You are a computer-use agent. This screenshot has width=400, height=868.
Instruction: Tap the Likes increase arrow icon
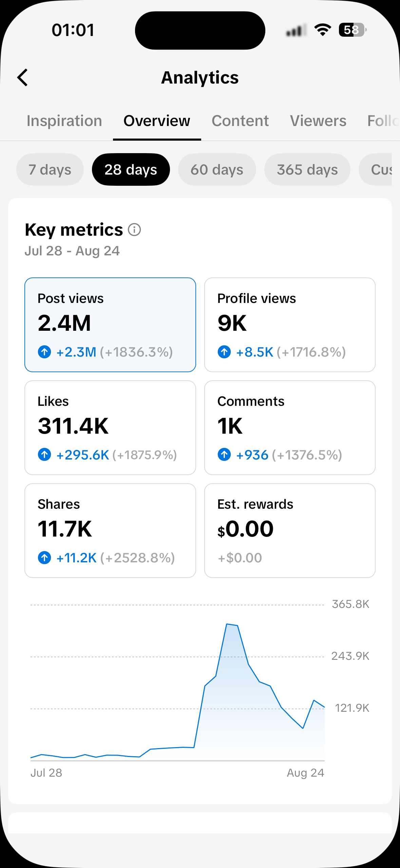[x=44, y=454]
